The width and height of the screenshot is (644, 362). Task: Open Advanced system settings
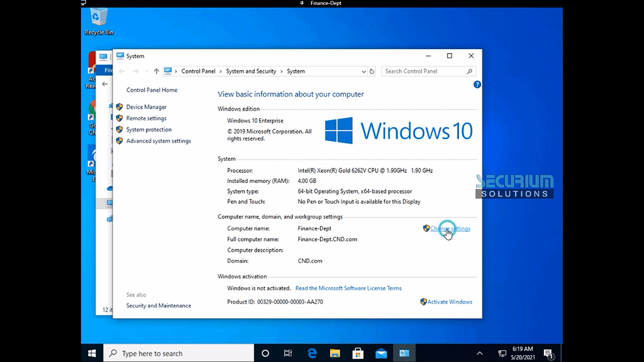(158, 141)
